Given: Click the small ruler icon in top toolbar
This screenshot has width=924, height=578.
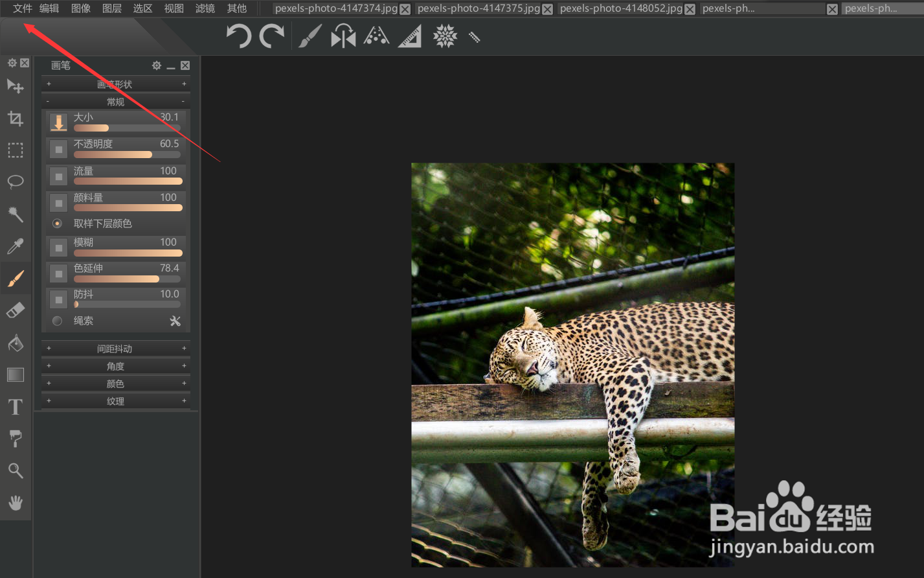Looking at the screenshot, I should pos(474,38).
